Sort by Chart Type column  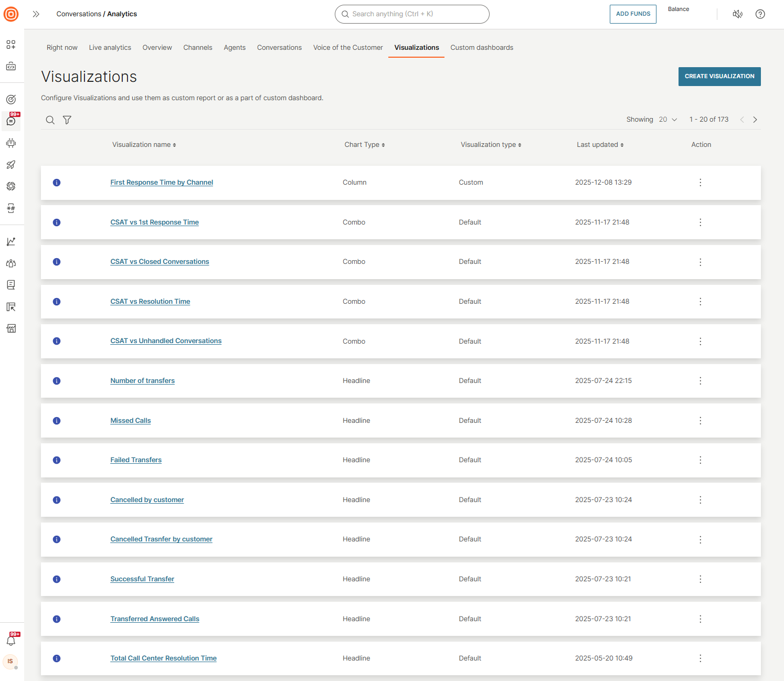point(364,145)
